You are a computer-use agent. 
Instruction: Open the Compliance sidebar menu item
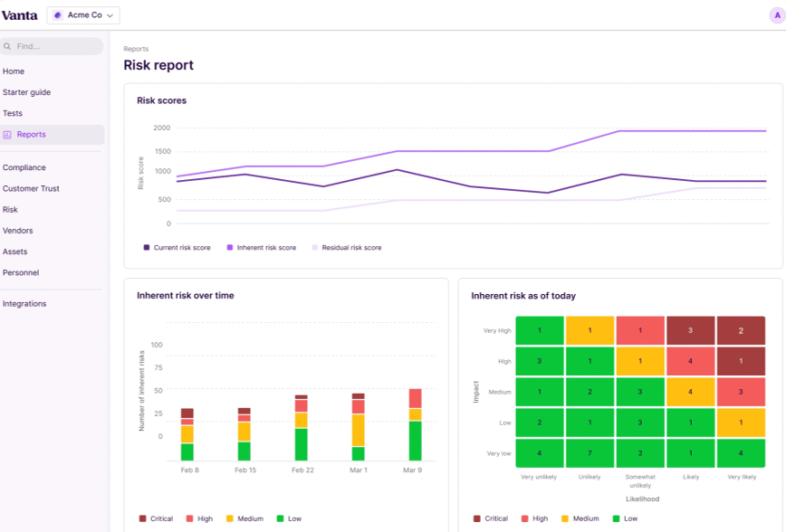[x=24, y=167]
